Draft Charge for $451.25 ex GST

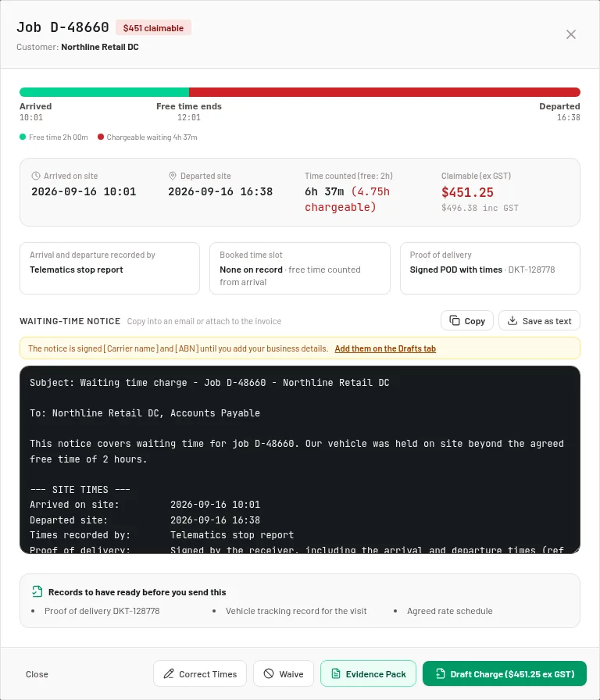(505, 673)
